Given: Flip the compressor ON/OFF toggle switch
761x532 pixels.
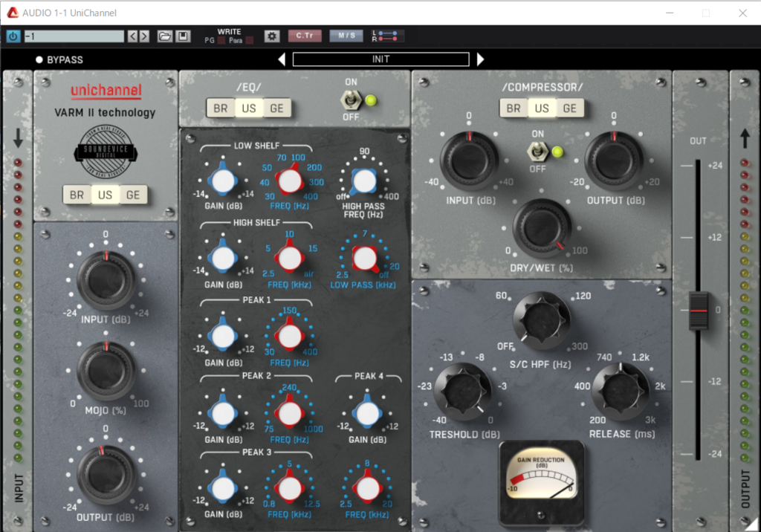Looking at the screenshot, I should point(537,152).
